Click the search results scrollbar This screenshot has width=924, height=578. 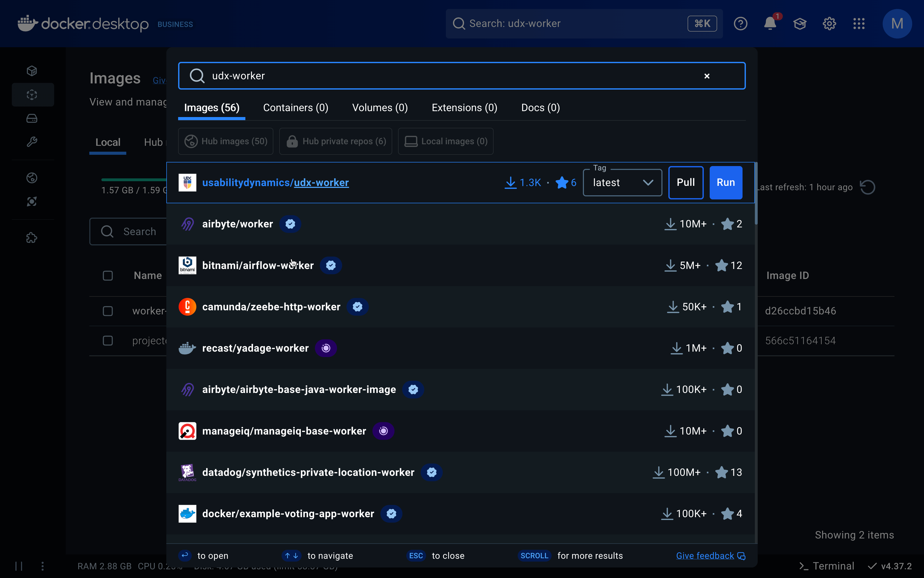click(756, 193)
